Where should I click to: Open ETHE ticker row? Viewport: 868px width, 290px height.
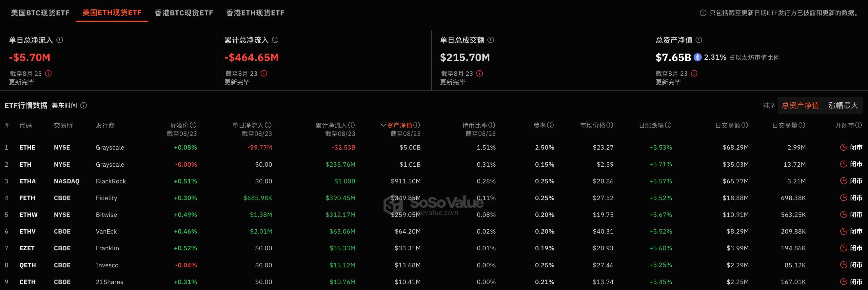27,147
